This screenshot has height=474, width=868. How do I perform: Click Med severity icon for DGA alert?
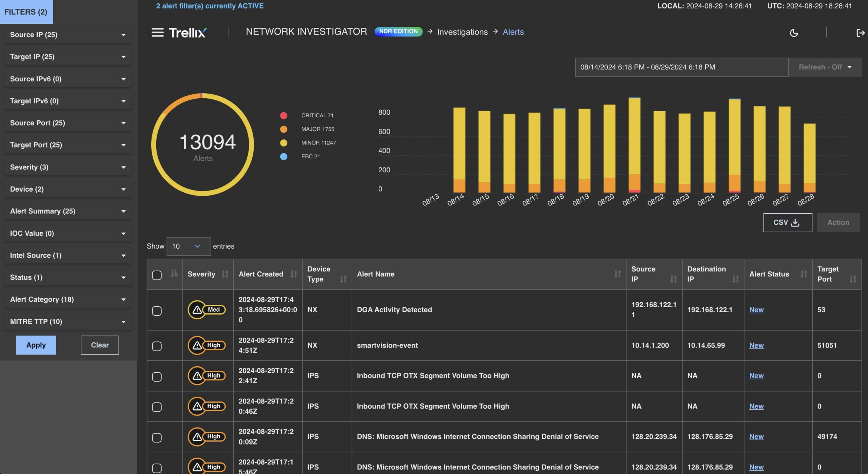[x=206, y=310]
